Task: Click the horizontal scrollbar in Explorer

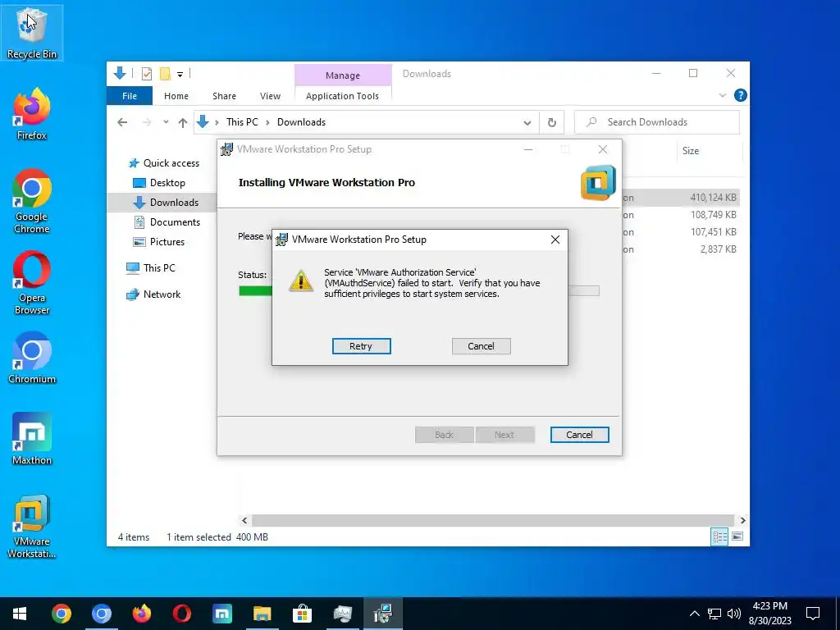Action: 493,520
